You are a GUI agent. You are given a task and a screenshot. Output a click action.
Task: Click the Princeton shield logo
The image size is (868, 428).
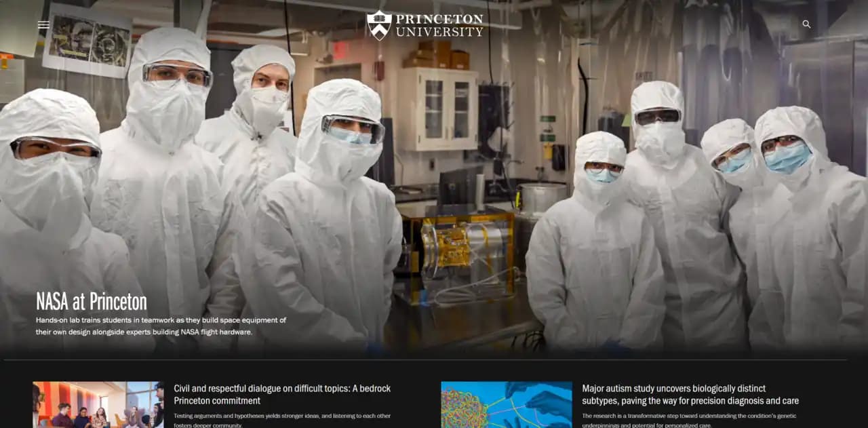point(379,25)
